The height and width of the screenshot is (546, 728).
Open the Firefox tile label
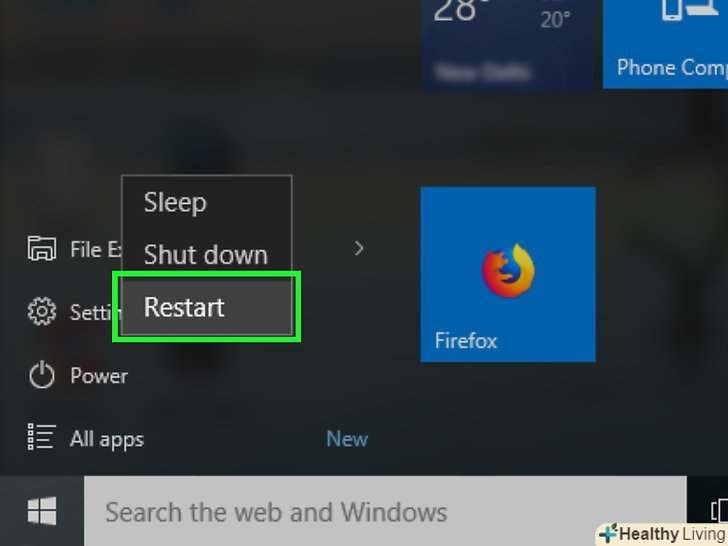pyautogui.click(x=466, y=341)
